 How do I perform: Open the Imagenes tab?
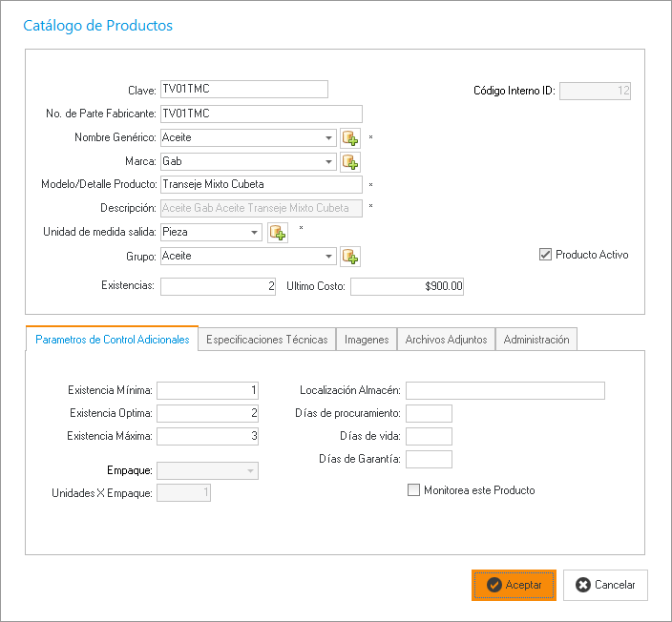[x=367, y=340]
